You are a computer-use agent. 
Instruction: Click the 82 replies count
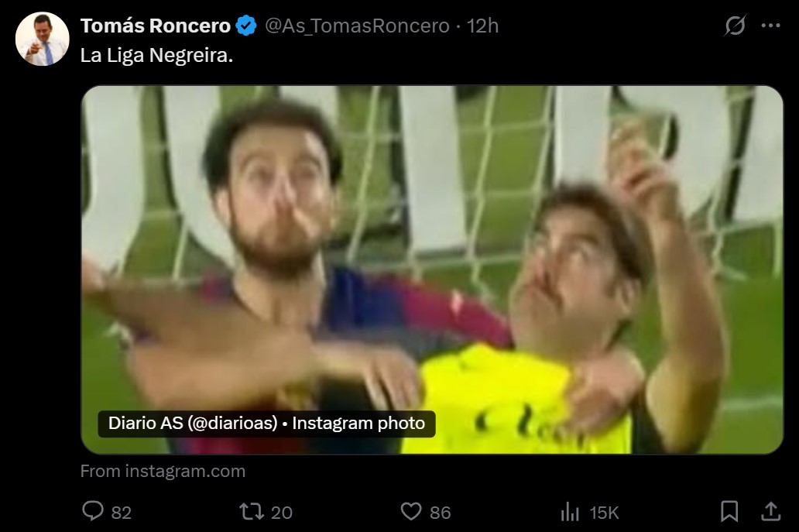click(x=121, y=512)
